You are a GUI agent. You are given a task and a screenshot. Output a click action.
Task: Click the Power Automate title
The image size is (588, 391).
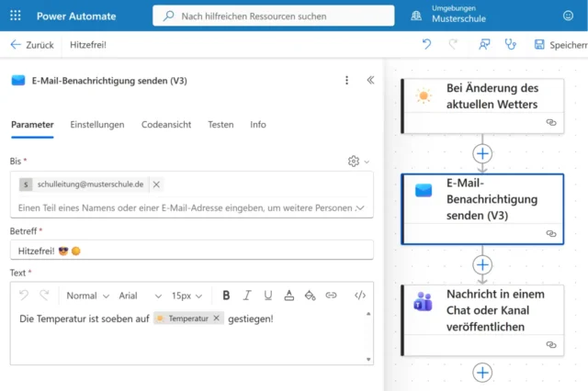tap(76, 17)
